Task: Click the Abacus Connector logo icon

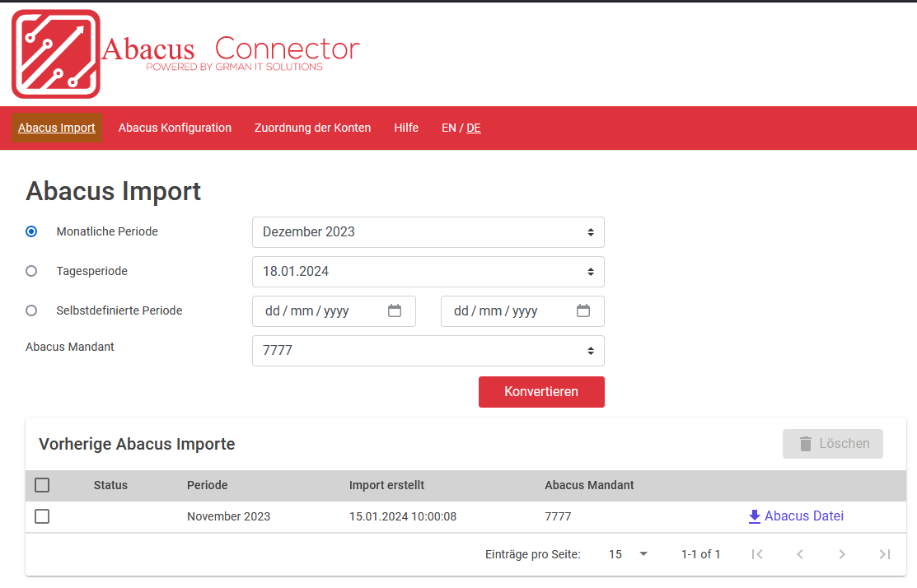Action: coord(56,54)
